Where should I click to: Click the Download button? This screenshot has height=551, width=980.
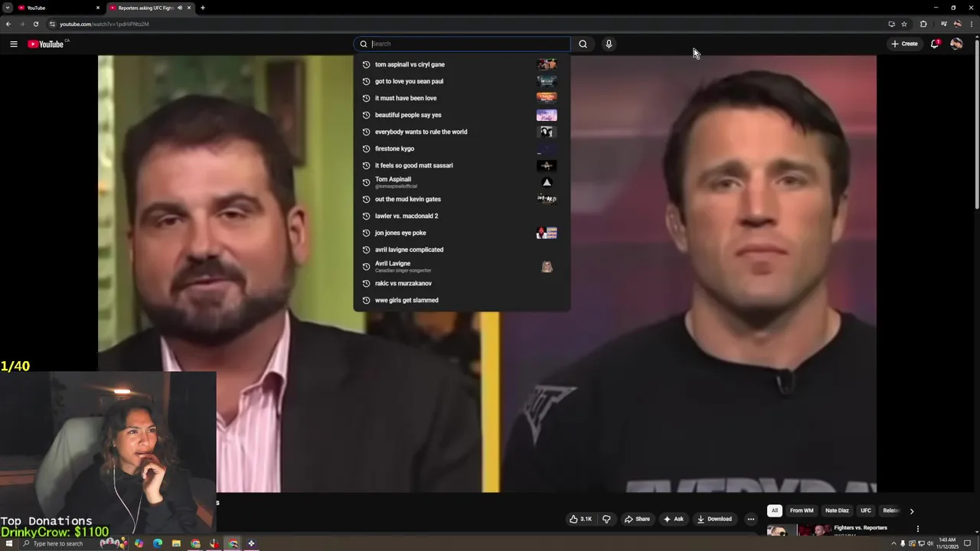click(x=714, y=519)
